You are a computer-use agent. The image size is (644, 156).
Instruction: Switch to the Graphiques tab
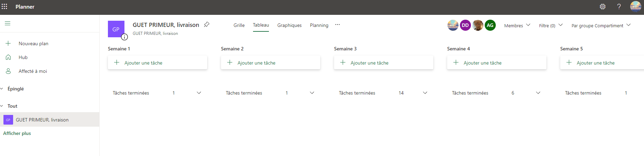click(289, 25)
